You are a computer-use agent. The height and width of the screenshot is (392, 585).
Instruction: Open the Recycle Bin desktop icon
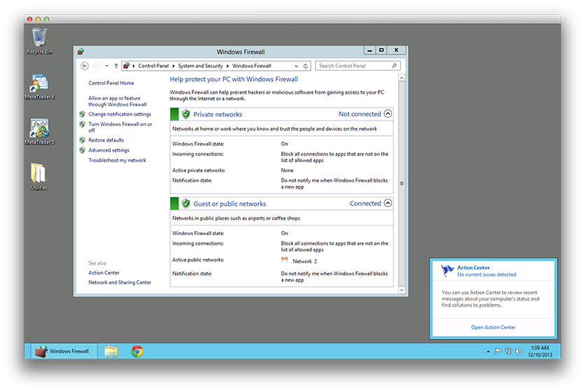39,38
